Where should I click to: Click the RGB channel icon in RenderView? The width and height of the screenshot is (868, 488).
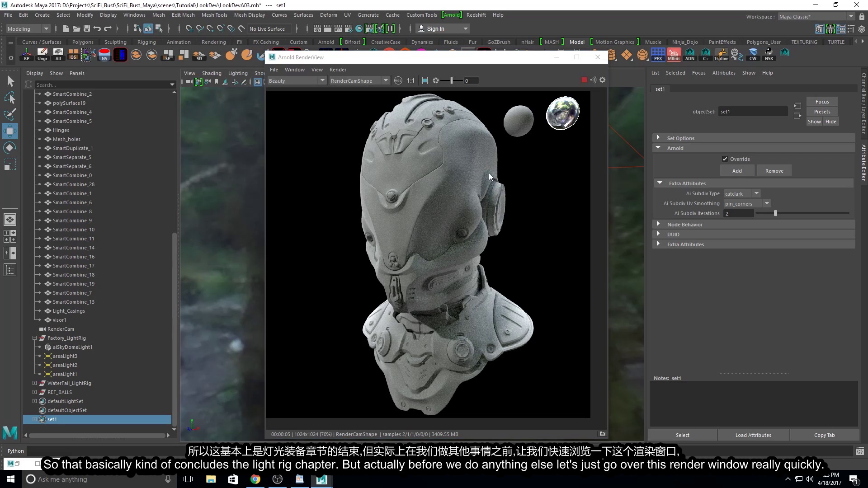(x=398, y=80)
